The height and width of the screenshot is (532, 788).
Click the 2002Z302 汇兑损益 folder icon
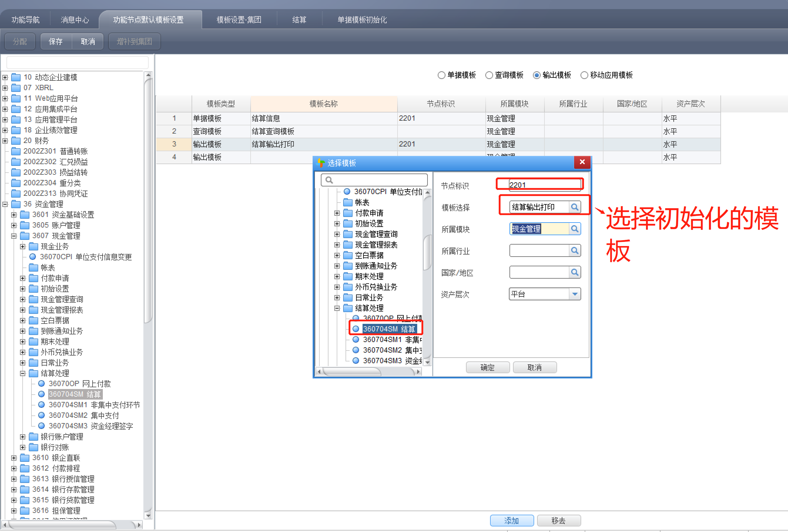16,162
